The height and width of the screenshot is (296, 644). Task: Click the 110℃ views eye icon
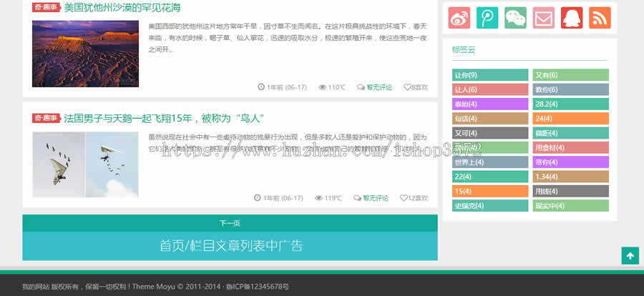[x=322, y=87]
